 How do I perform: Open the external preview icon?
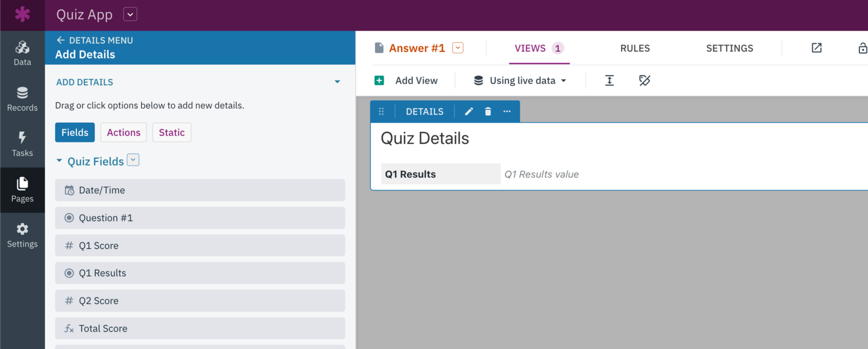point(816,48)
